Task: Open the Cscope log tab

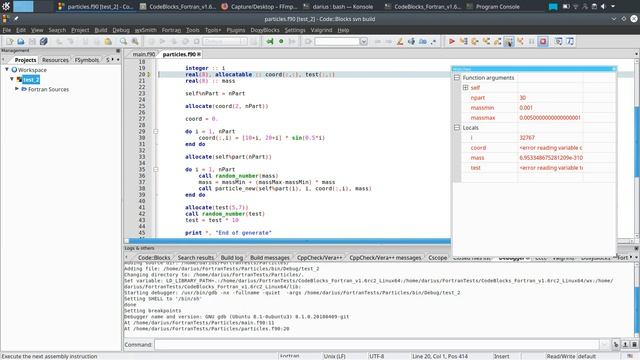Action: (x=437, y=258)
